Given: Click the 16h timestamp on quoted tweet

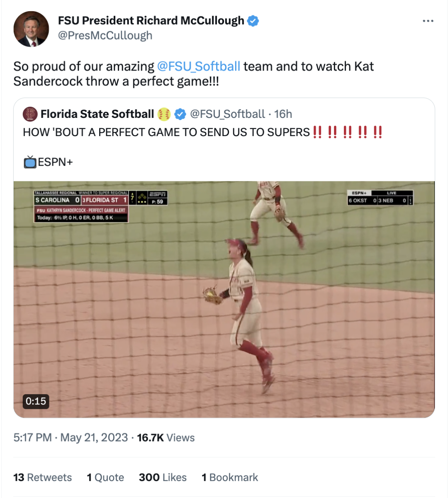Looking at the screenshot, I should (x=283, y=114).
